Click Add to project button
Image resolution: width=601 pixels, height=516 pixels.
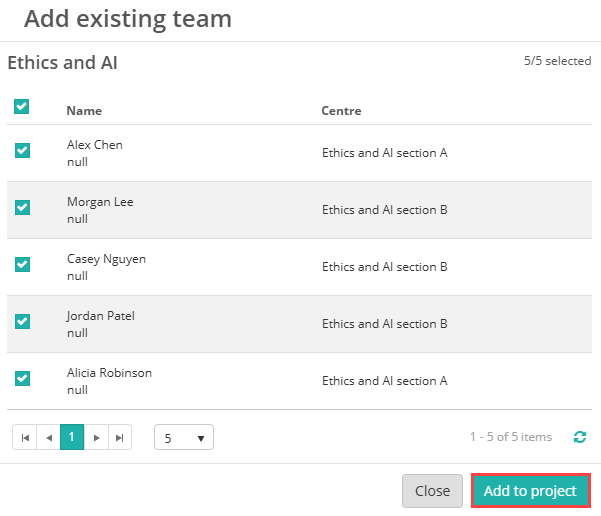click(x=530, y=491)
